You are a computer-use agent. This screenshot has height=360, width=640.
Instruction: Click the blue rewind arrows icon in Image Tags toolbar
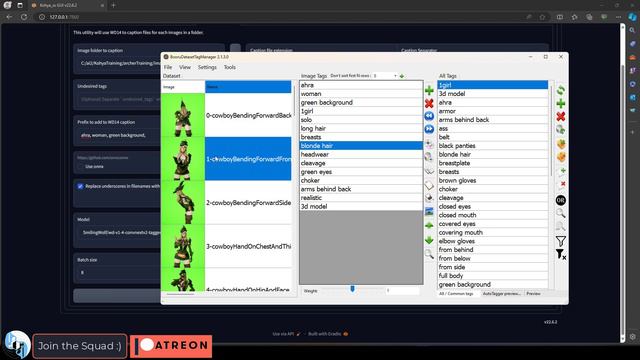[x=429, y=116]
